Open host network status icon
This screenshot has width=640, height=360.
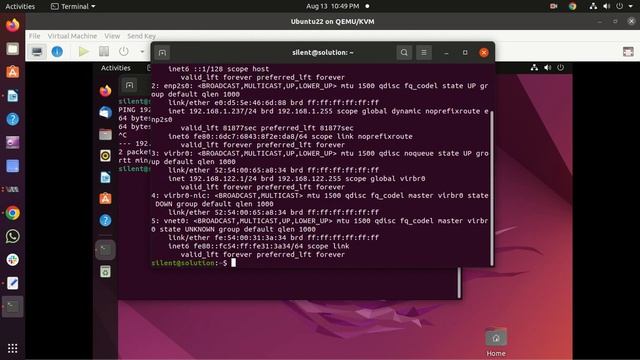coord(593,6)
